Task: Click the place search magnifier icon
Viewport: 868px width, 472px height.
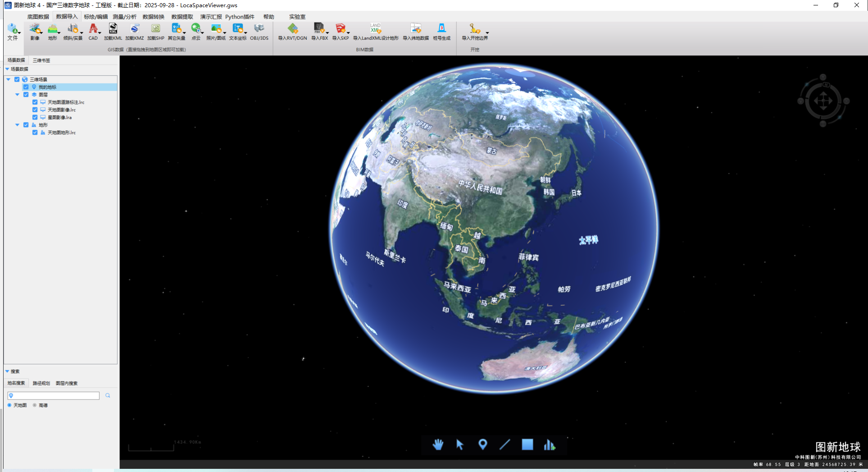Action: 108,395
